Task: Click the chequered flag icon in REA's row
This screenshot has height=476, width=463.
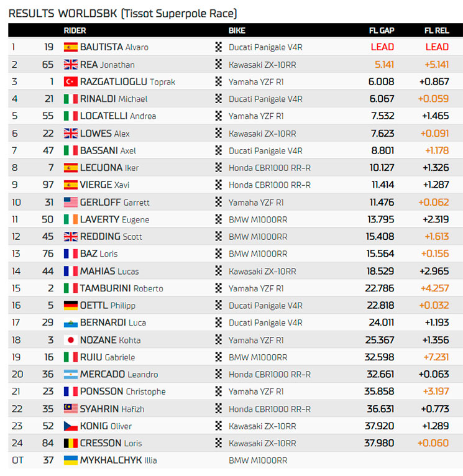Action: (x=218, y=64)
